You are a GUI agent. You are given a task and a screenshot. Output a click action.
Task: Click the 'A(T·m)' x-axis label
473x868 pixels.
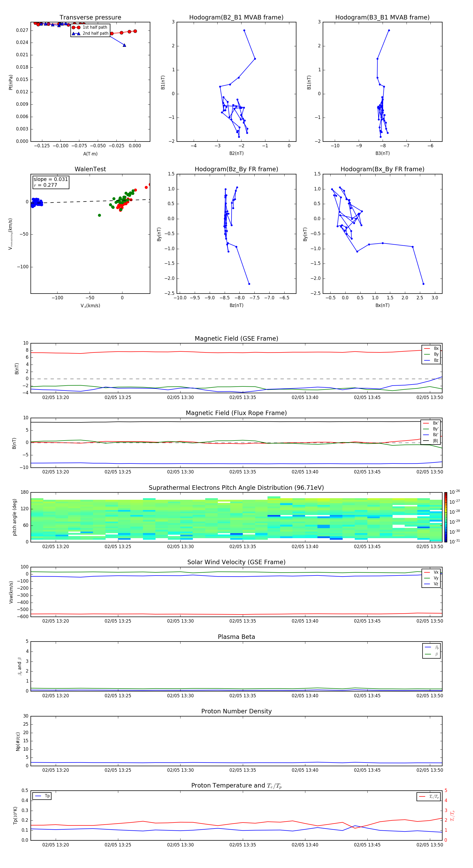coord(90,154)
